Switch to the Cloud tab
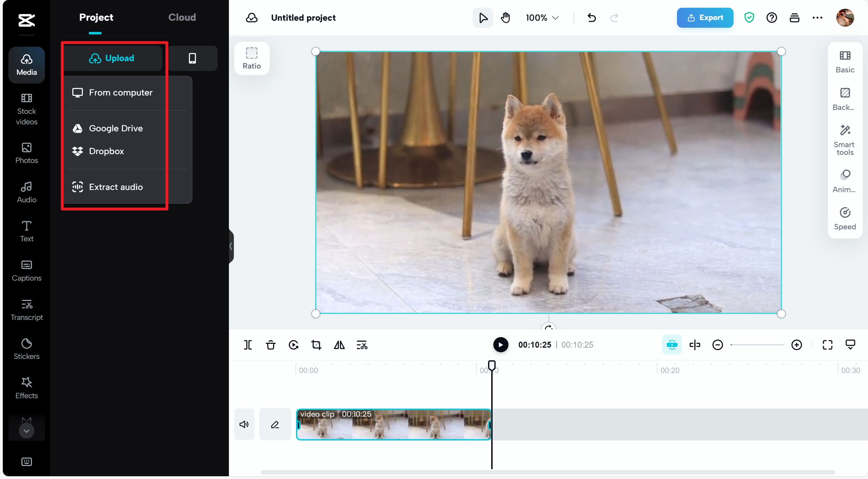 click(x=182, y=17)
